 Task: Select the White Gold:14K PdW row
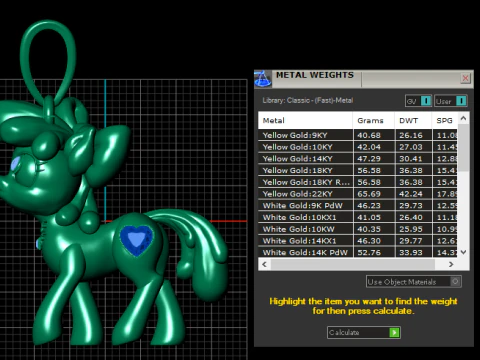(358, 252)
